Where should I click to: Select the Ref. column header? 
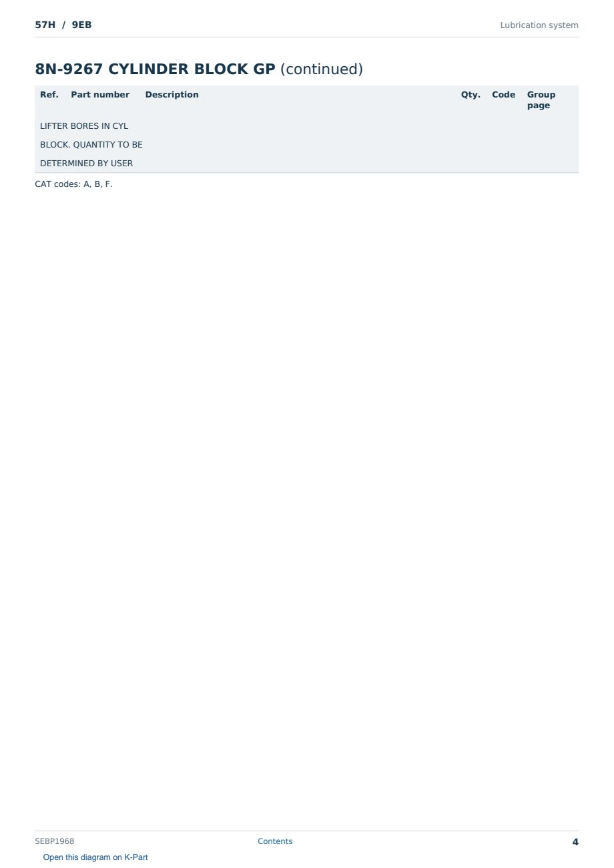click(49, 95)
